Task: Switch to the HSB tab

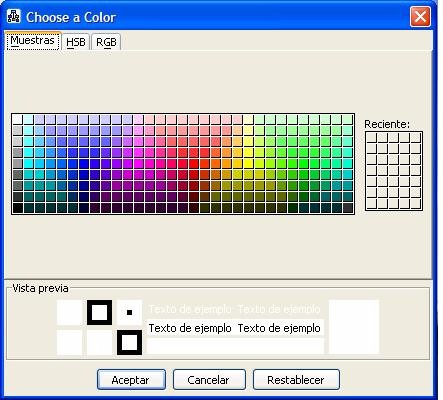Action: pyautogui.click(x=76, y=42)
